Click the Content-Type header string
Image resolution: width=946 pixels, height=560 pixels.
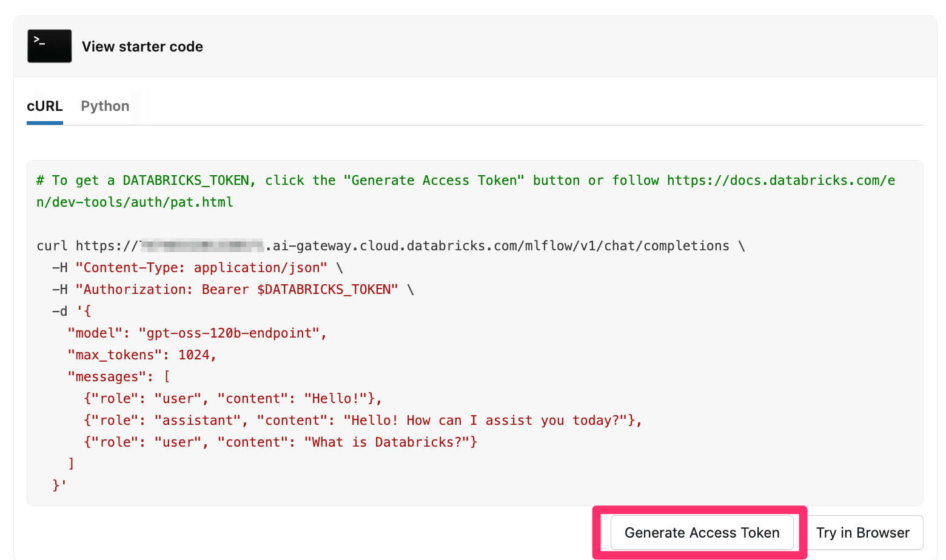click(201, 268)
